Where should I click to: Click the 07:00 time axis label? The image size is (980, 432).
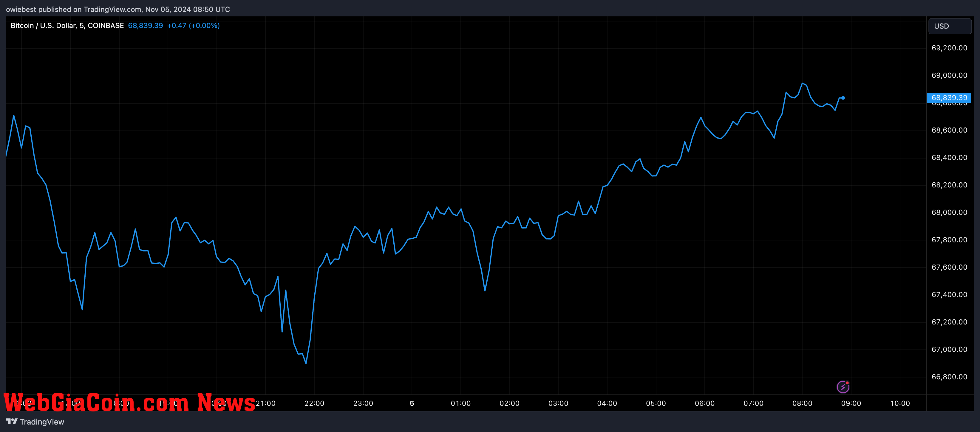(x=753, y=403)
